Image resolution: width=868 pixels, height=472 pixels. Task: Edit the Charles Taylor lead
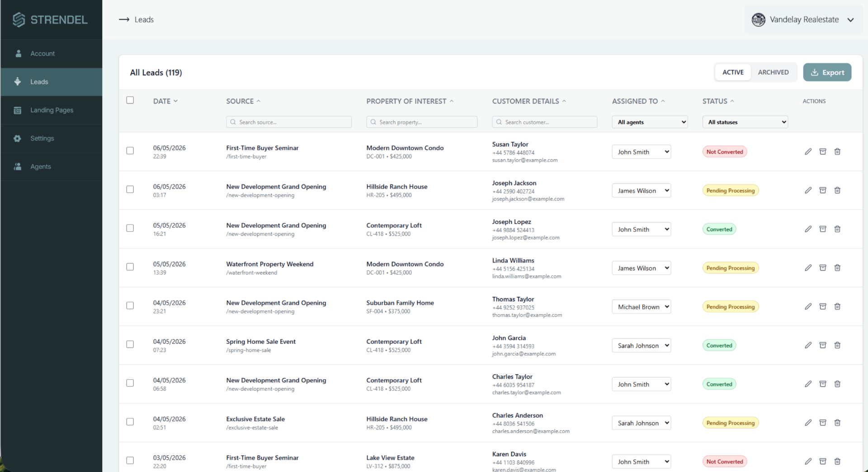[x=808, y=384]
